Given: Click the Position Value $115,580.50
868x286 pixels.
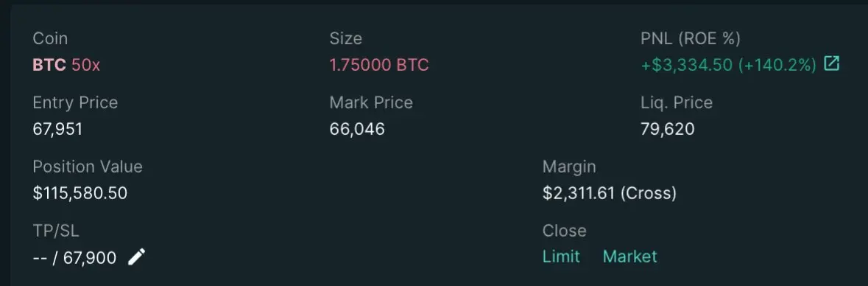Looking at the screenshot, I should [80, 193].
